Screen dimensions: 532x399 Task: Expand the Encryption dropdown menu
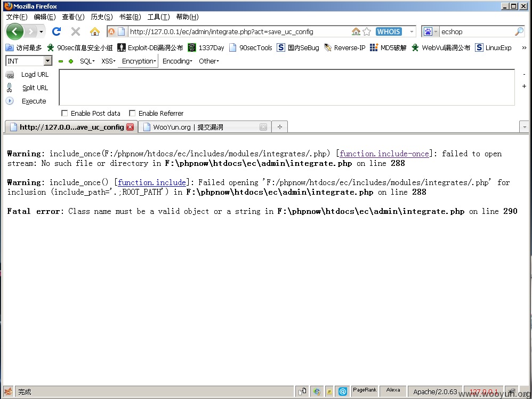(139, 61)
